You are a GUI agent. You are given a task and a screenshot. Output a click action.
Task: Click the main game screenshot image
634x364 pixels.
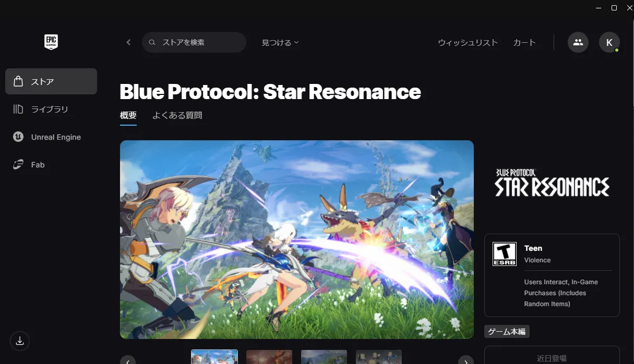click(297, 239)
